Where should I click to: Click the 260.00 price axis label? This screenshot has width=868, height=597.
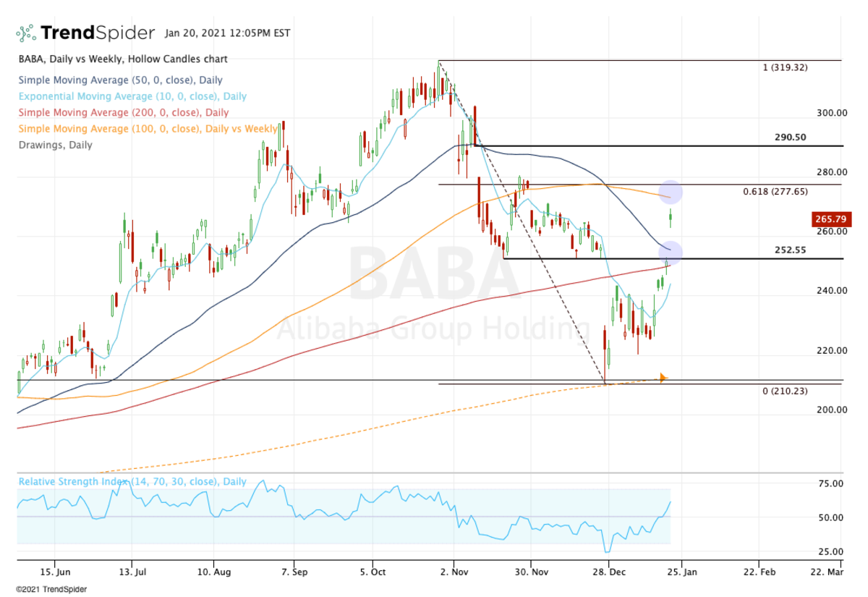click(831, 232)
